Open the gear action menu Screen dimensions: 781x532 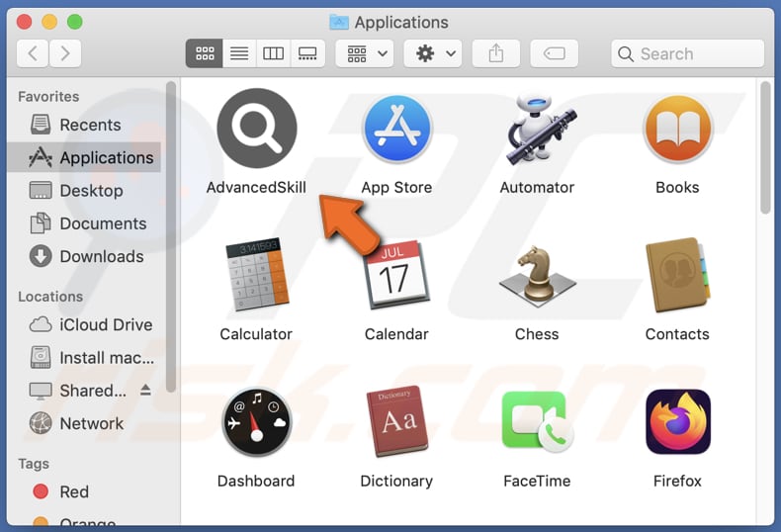tap(433, 53)
